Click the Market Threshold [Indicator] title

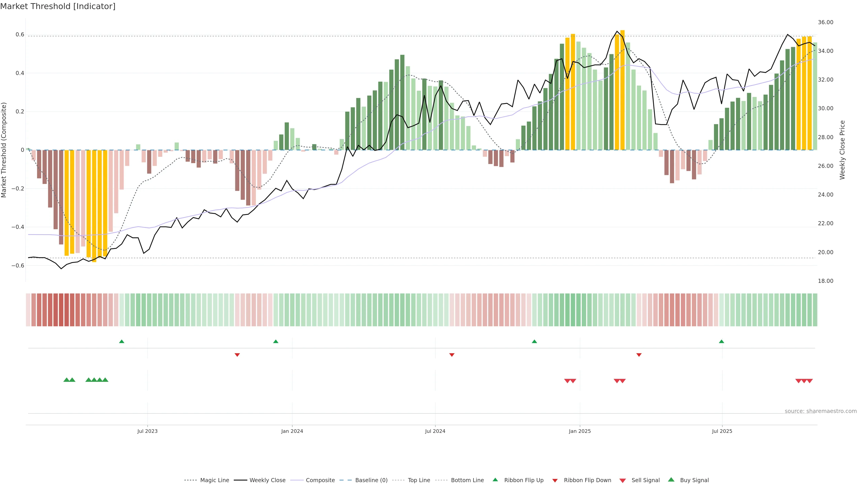pyautogui.click(x=58, y=6)
